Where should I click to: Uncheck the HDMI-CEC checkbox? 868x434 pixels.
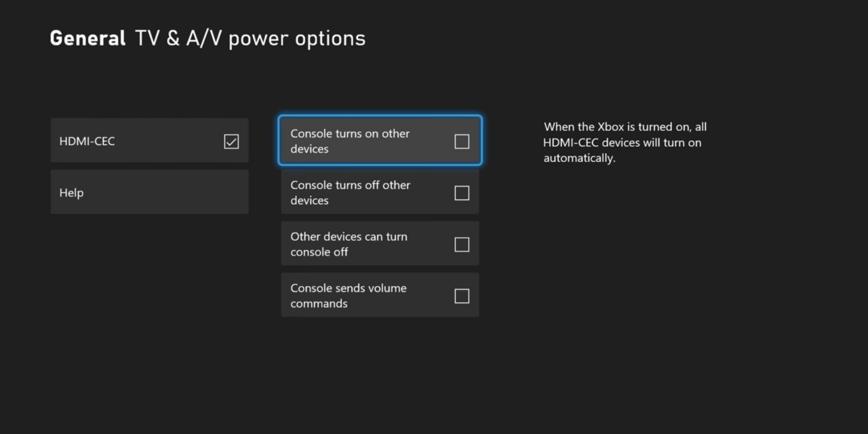point(231,141)
